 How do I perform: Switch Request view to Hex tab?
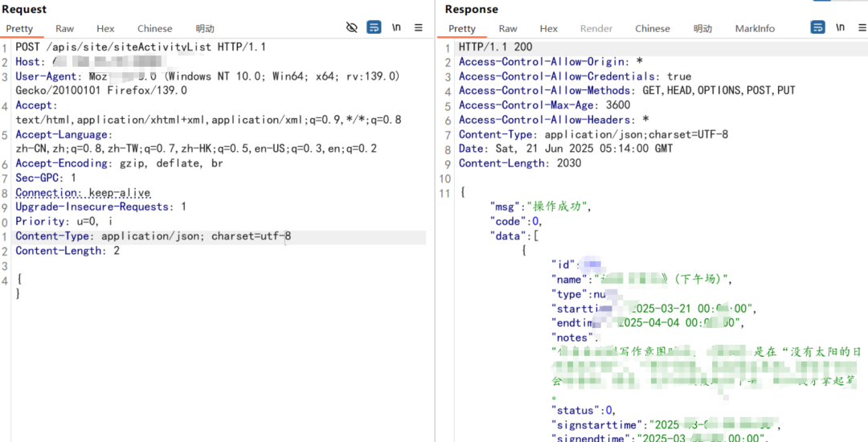pos(105,29)
